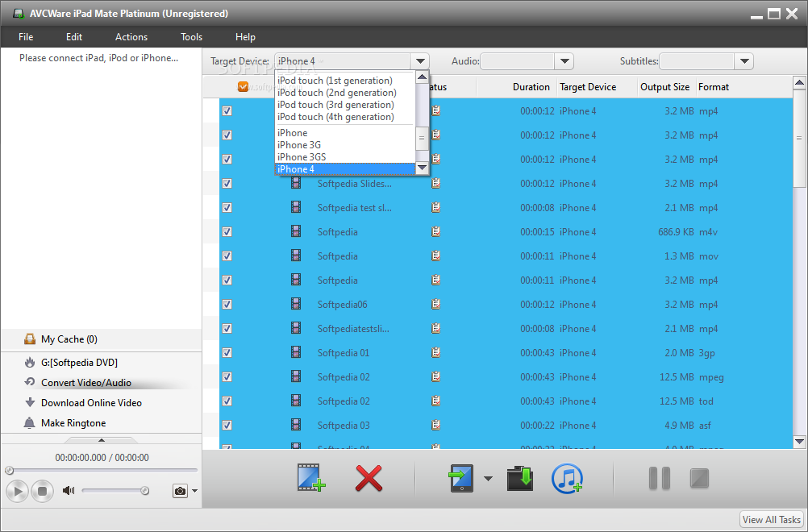Open the snapshot options dropdown arrow
The width and height of the screenshot is (808, 532).
pos(194,491)
